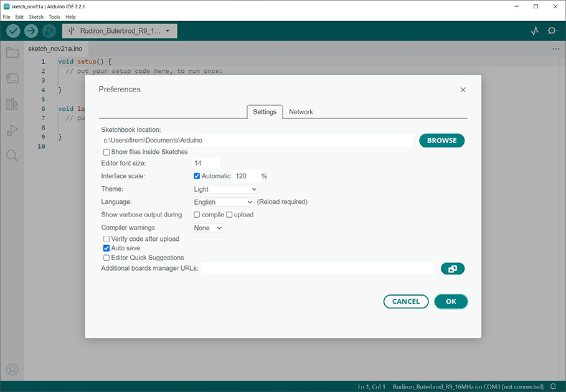Click the Verify checkmark button
The width and height of the screenshot is (566, 392).
pos(13,31)
